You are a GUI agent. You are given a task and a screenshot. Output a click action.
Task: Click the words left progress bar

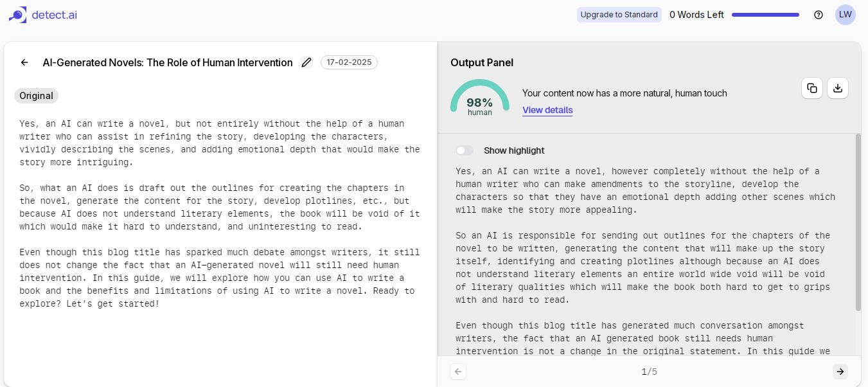pos(766,15)
